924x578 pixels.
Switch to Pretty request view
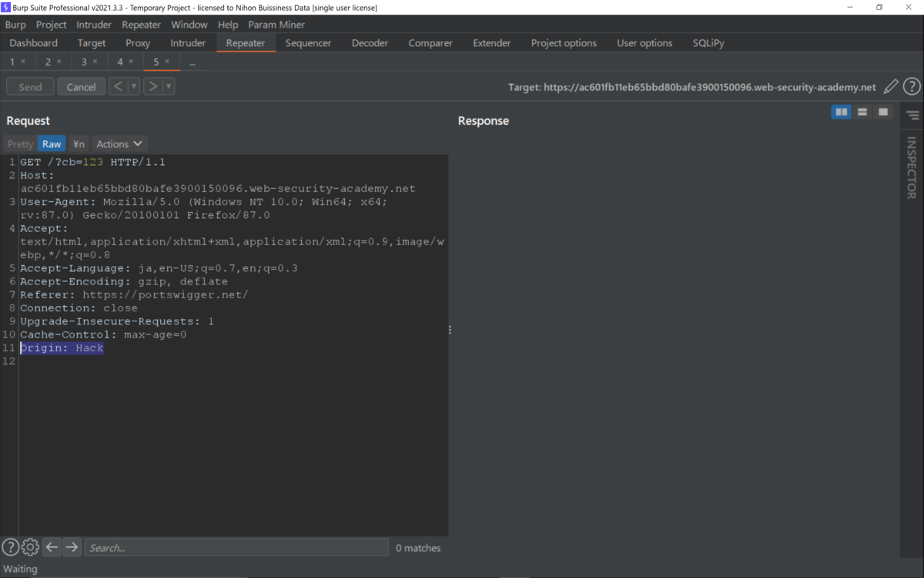(20, 144)
